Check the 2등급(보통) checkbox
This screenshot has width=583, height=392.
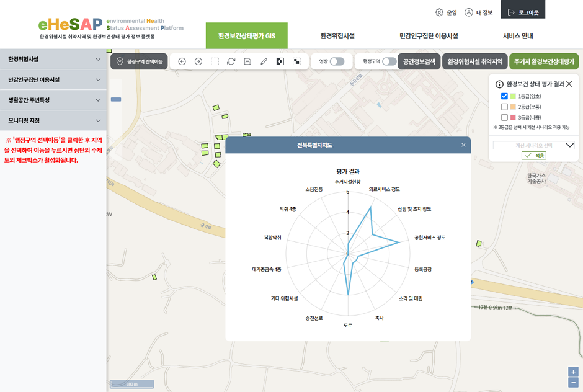[x=504, y=107]
